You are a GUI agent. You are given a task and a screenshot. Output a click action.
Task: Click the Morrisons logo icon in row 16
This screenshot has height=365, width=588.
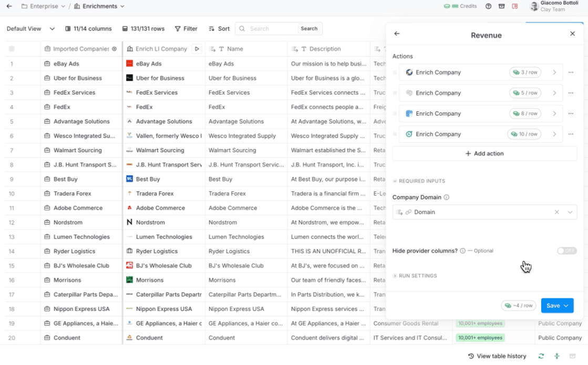129,279
